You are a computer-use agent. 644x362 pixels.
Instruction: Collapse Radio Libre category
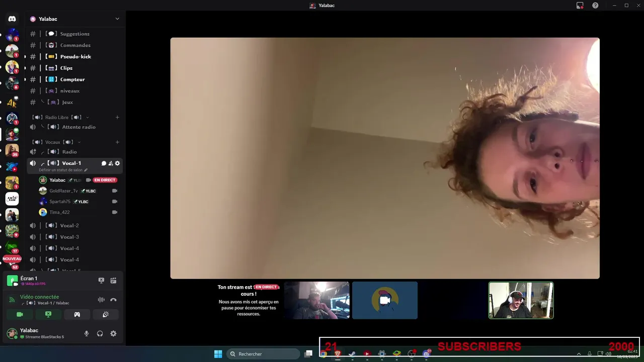pyautogui.click(x=60, y=117)
